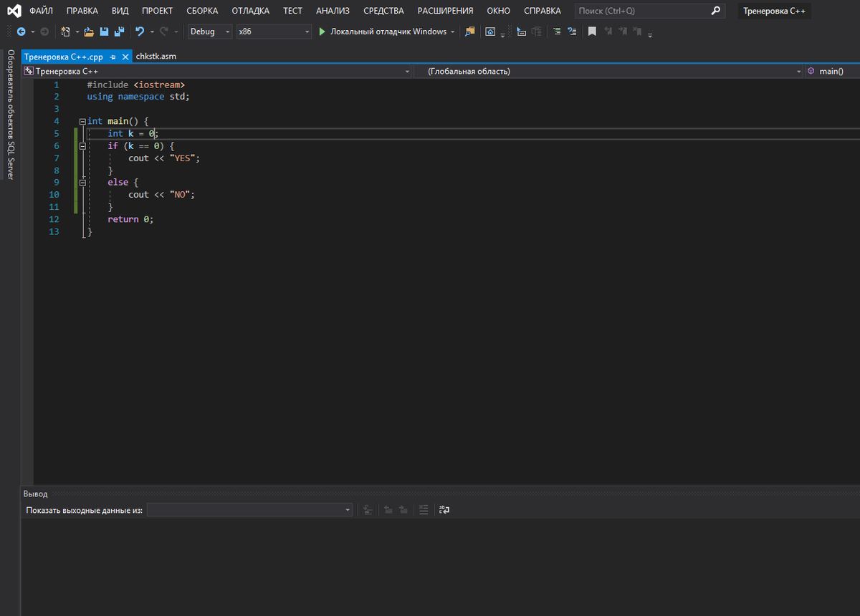Open the ОТЛАДКА menu

click(x=251, y=11)
